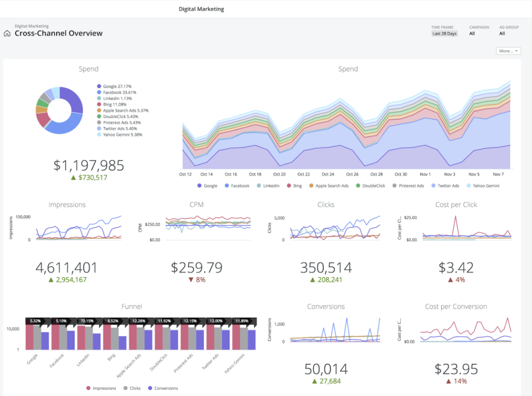
Task: Click the Twitter Ads donut legend entry
Action: click(x=120, y=128)
